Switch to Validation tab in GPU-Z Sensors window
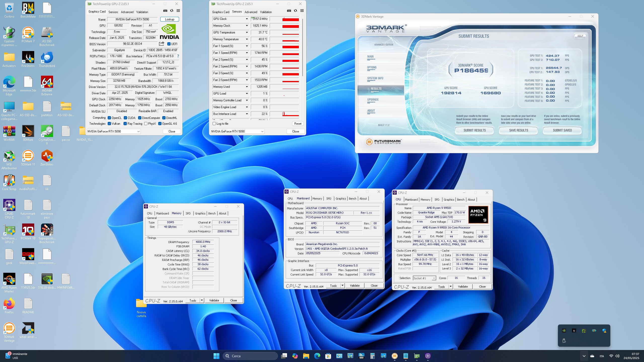644x362 pixels. point(266,12)
